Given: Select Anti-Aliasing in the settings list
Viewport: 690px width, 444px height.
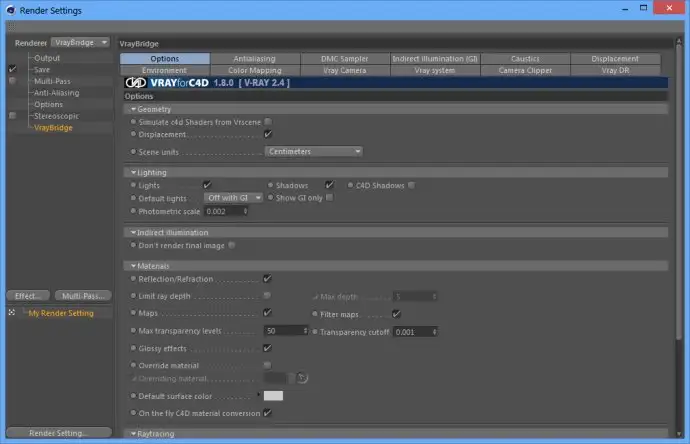Looking at the screenshot, I should tap(56, 92).
